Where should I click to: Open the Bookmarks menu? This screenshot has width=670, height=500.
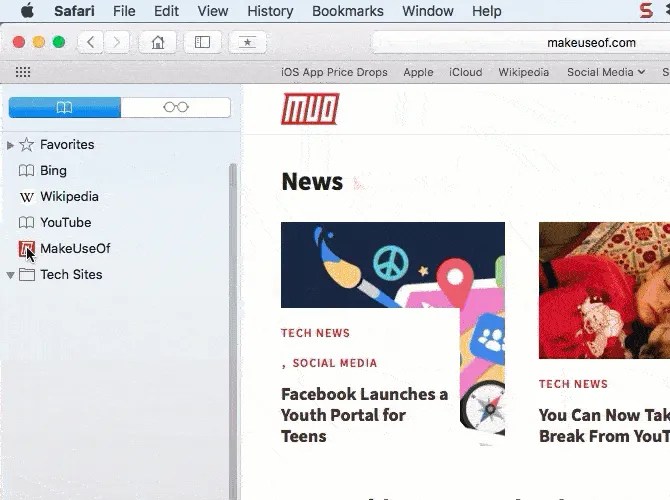point(348,11)
